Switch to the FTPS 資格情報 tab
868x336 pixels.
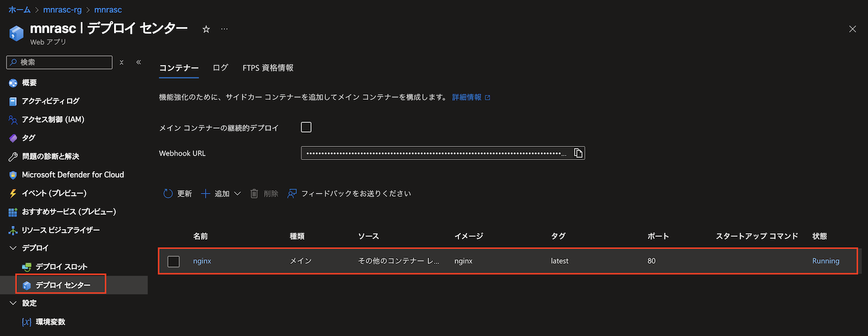pos(268,68)
